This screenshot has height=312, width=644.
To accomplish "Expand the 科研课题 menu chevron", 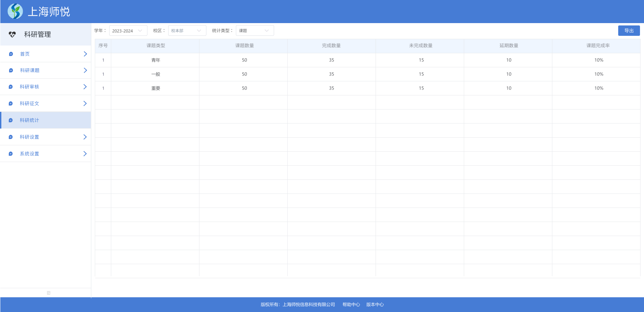I will pyautogui.click(x=85, y=70).
